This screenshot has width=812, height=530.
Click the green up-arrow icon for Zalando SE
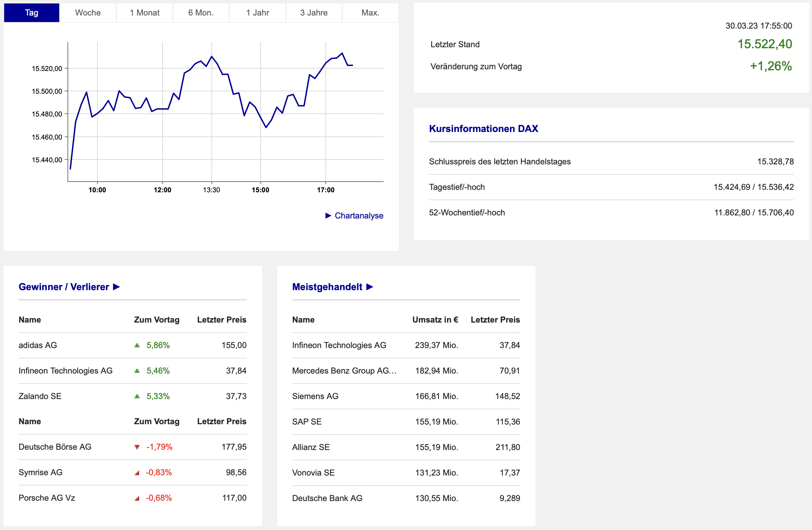tap(137, 396)
